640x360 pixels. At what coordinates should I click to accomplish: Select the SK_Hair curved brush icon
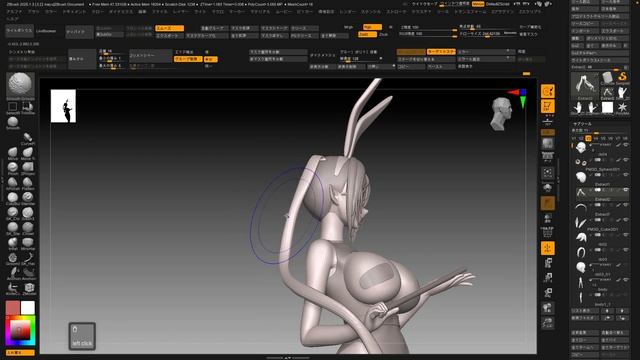[x=28, y=257]
